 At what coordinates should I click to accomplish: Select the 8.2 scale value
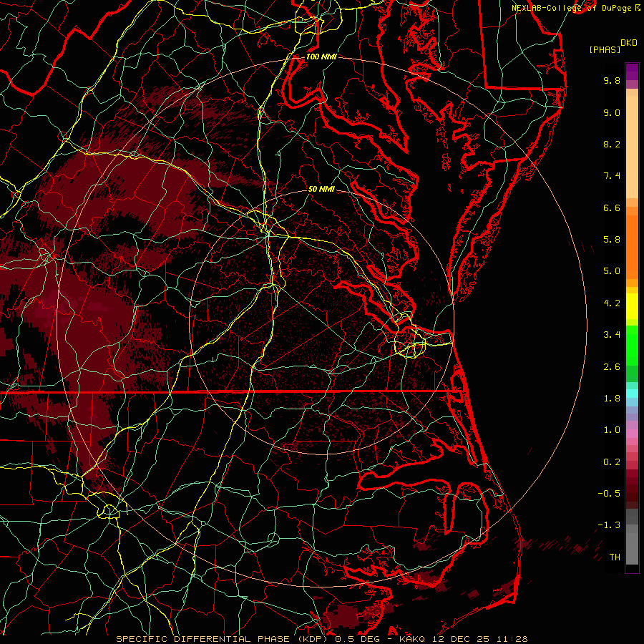coord(612,144)
